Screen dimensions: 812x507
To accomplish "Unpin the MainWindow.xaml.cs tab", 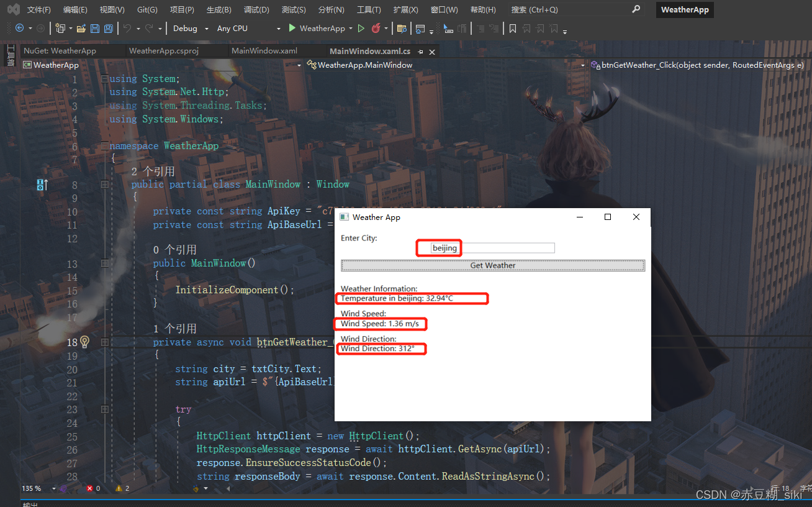I will [422, 52].
